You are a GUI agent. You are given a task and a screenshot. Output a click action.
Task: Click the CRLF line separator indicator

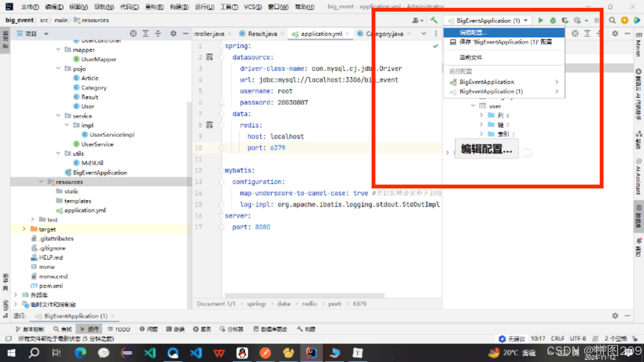coord(558,338)
